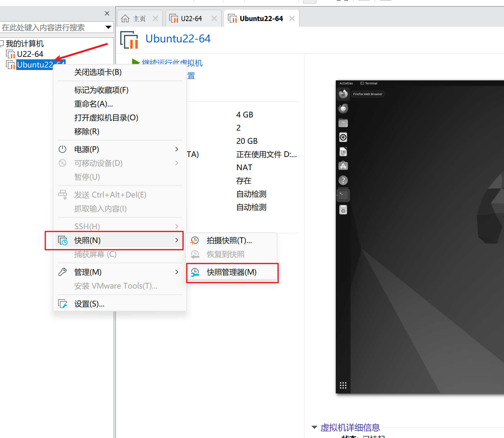
Task: Open the search box dropdown arrow
Action: 108,27
